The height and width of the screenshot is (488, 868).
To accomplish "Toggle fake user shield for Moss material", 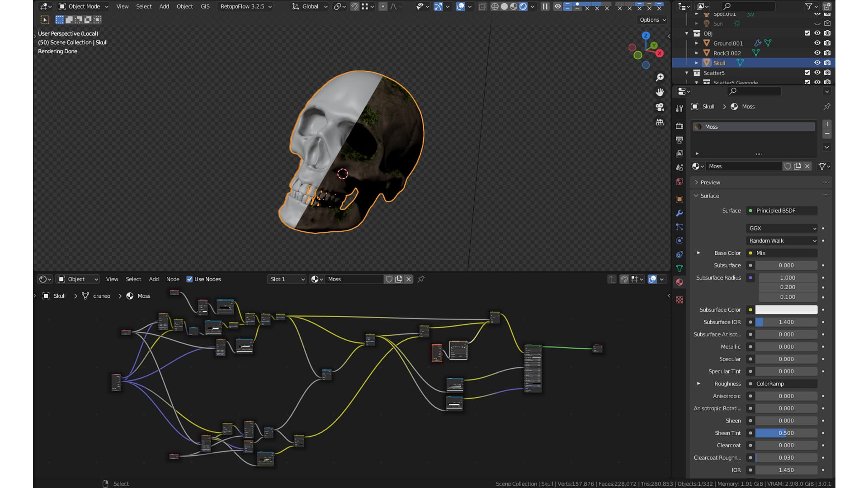I will pyautogui.click(x=788, y=166).
